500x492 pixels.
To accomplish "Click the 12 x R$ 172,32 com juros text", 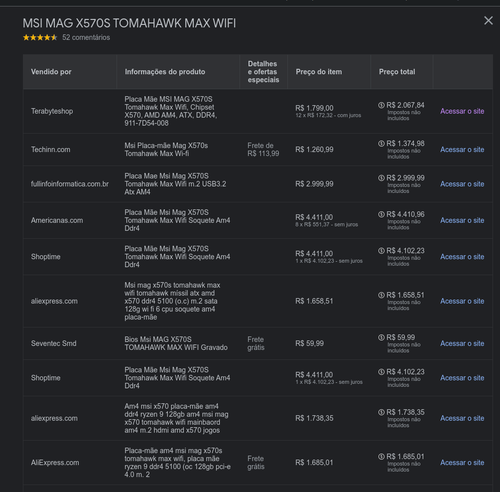I will pyautogui.click(x=328, y=115).
